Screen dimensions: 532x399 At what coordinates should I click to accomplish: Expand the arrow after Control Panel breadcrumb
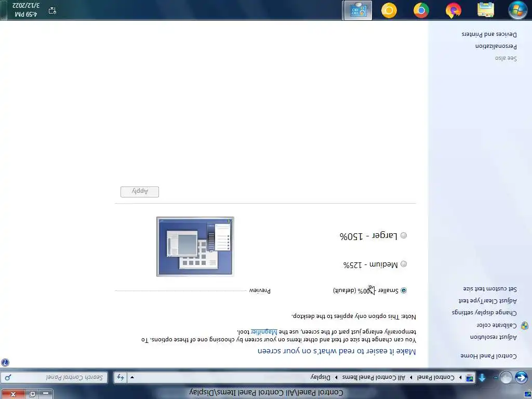[411, 378]
